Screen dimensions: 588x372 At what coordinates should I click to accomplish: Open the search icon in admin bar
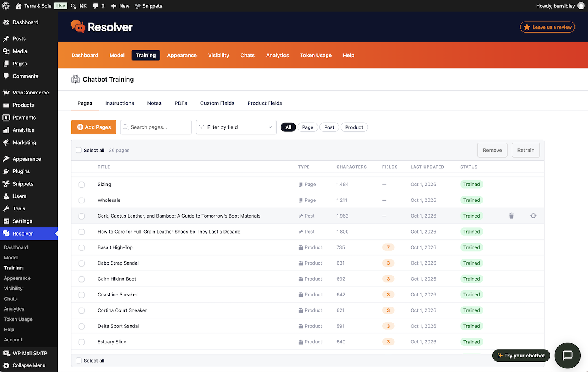(73, 6)
